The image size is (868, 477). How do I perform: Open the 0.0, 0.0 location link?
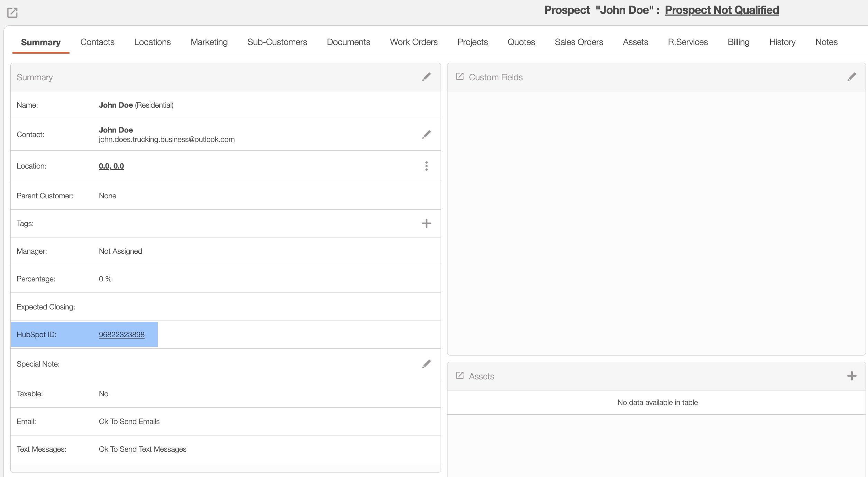[x=111, y=166]
